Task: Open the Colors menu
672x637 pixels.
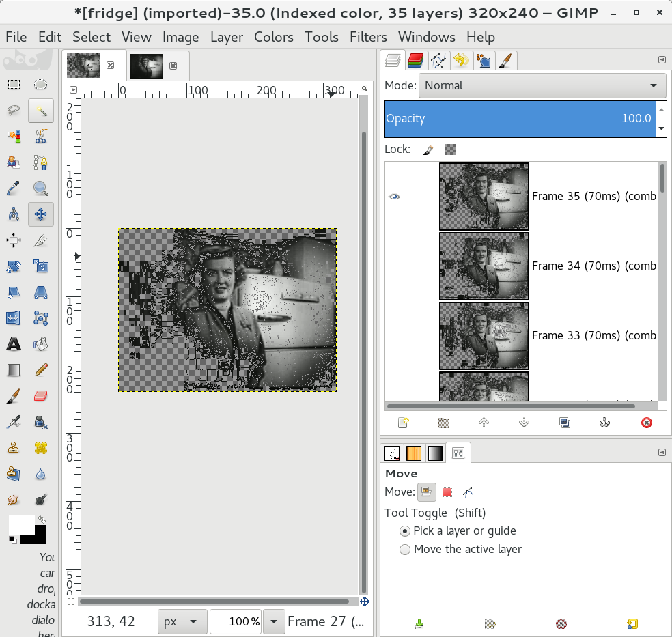Action: click(273, 37)
